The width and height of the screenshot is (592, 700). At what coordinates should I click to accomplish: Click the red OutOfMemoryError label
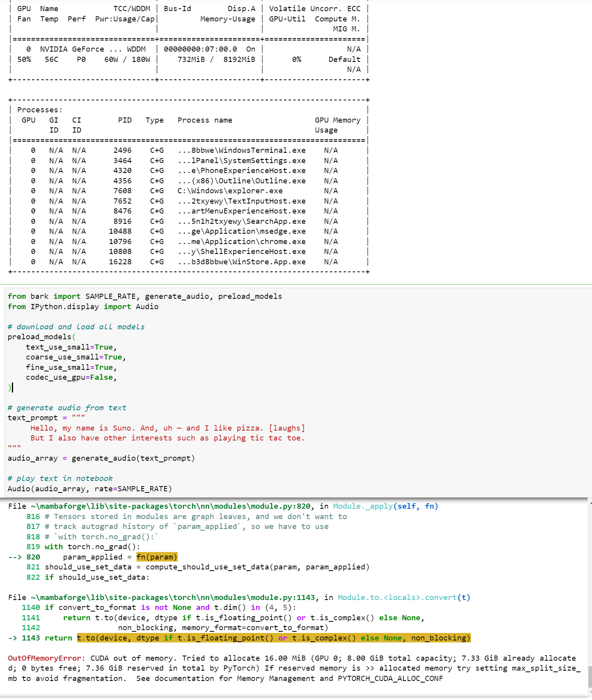(x=44, y=658)
